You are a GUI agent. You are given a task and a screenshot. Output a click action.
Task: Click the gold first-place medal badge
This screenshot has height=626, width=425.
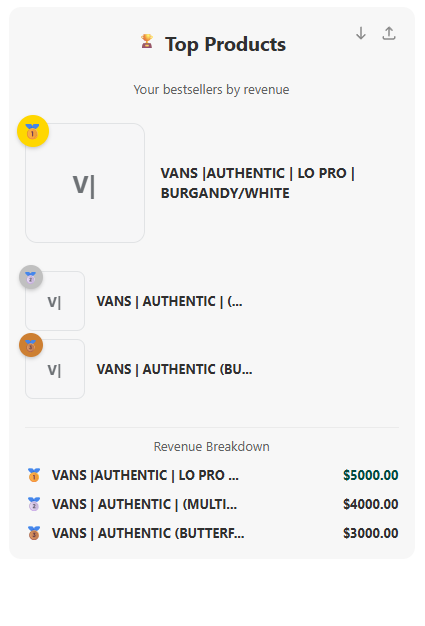coord(33,131)
